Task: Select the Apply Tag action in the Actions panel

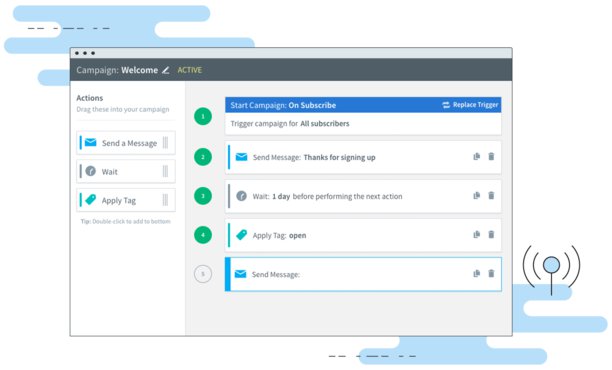Action: coord(126,200)
